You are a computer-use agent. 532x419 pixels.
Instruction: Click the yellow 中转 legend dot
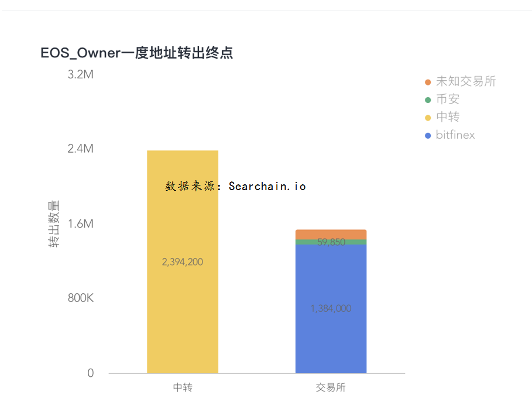(428, 118)
